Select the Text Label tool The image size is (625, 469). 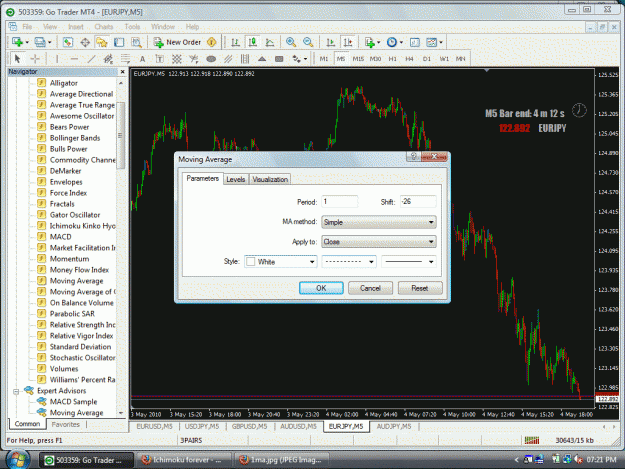click(x=159, y=59)
